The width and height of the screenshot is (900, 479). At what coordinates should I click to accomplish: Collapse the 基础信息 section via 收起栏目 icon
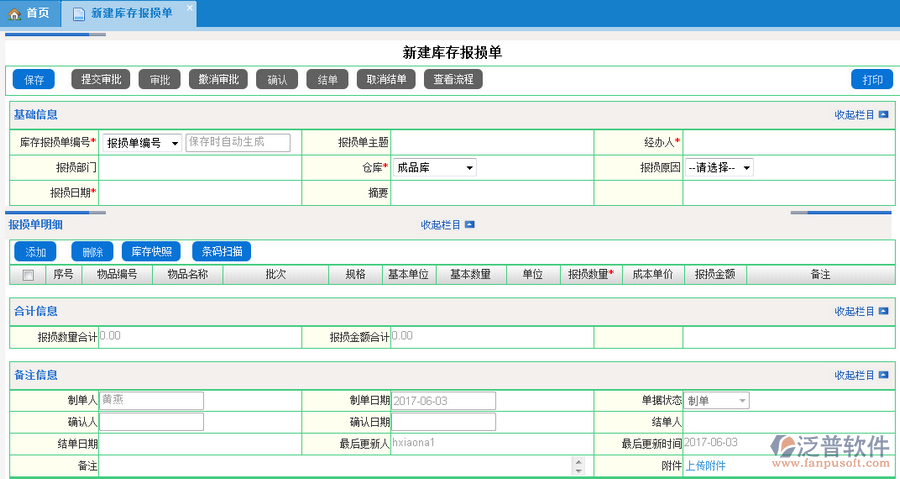pyautogui.click(x=883, y=115)
